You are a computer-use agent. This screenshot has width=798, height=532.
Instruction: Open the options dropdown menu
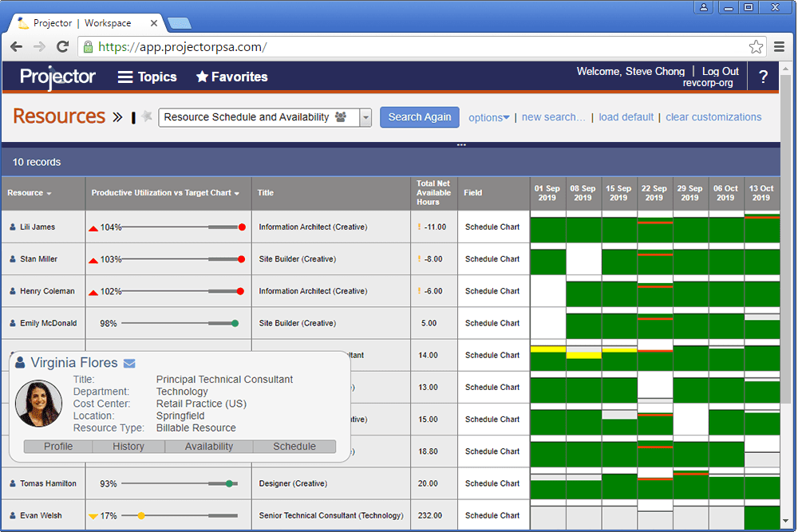(488, 117)
